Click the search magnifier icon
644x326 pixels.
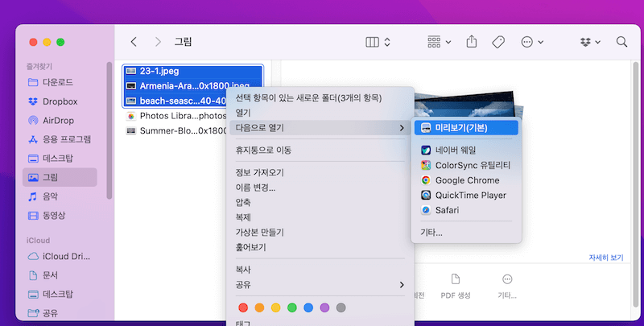pyautogui.click(x=621, y=42)
